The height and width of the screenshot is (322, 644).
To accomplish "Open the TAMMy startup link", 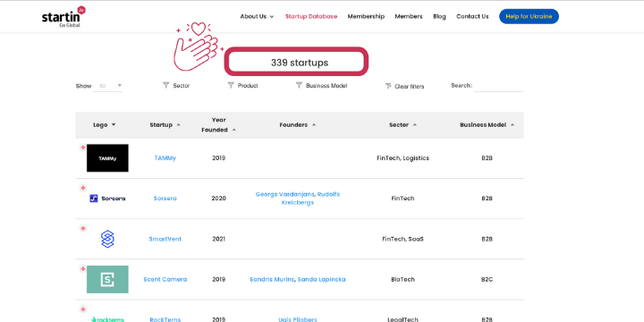I will click(x=165, y=158).
